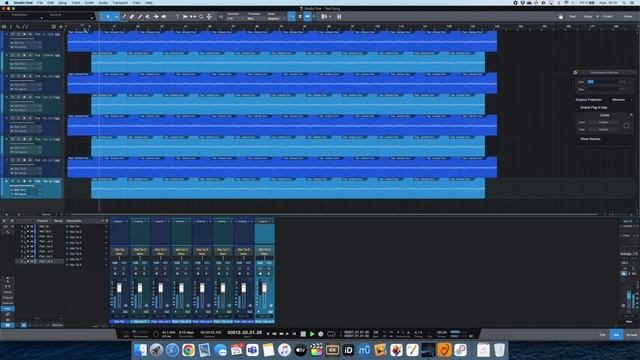Toggle monitor on track 4

30,97
